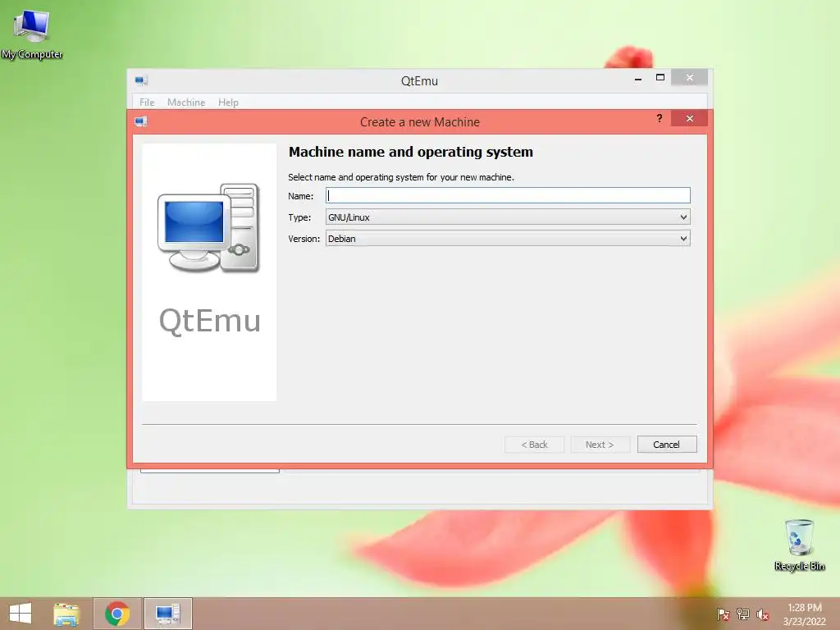Click the wizard dialog title bar icon
This screenshot has width=840, height=630.
141,121
